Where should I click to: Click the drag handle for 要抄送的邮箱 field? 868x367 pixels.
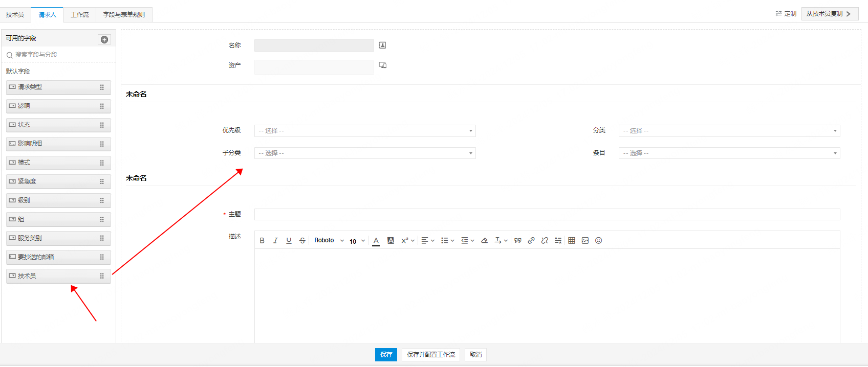[x=102, y=257]
